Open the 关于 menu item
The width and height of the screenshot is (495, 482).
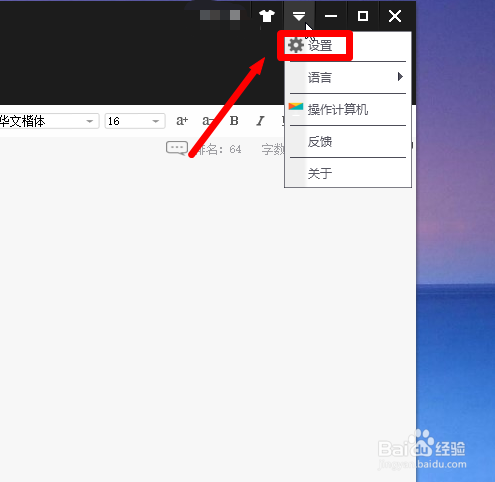pyautogui.click(x=348, y=173)
